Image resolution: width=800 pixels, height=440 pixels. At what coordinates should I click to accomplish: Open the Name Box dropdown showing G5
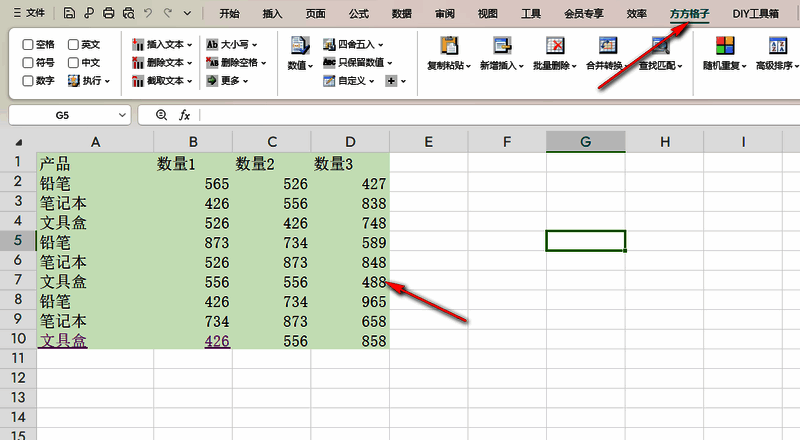[123, 115]
